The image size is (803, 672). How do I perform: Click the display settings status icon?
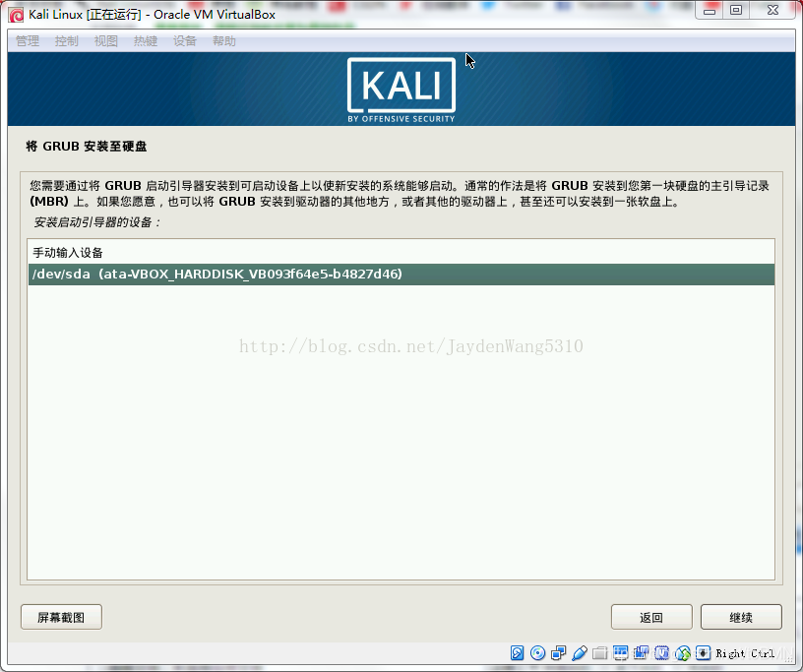620,653
